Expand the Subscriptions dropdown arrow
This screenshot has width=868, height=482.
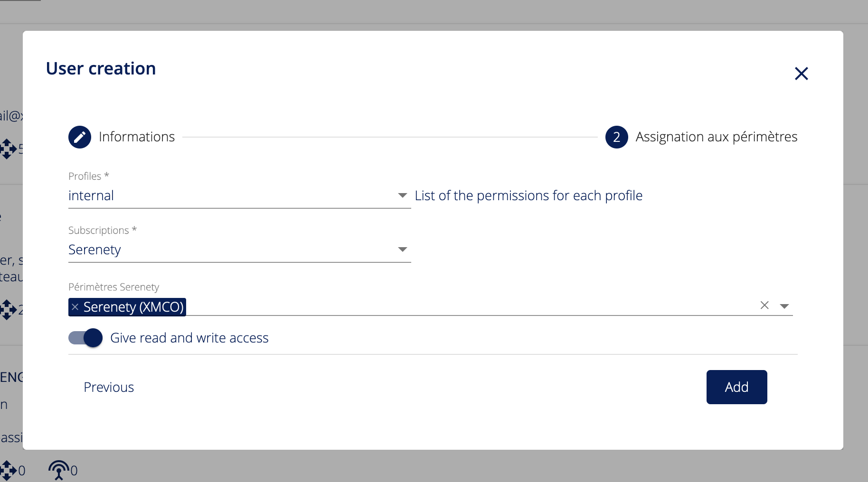[402, 250]
